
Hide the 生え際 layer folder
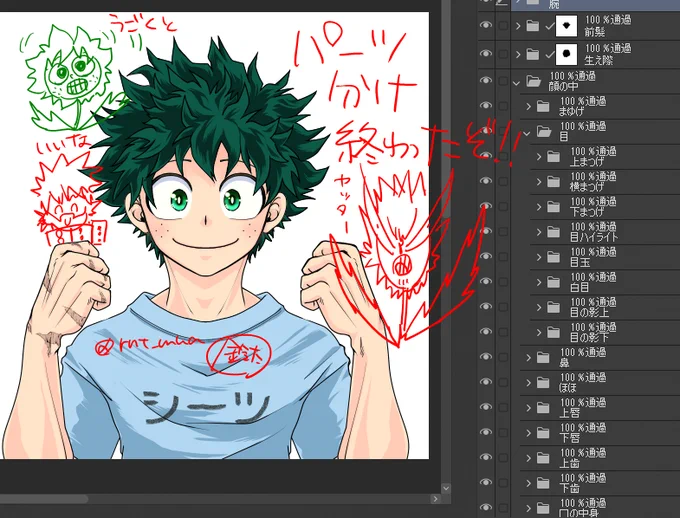point(486,54)
